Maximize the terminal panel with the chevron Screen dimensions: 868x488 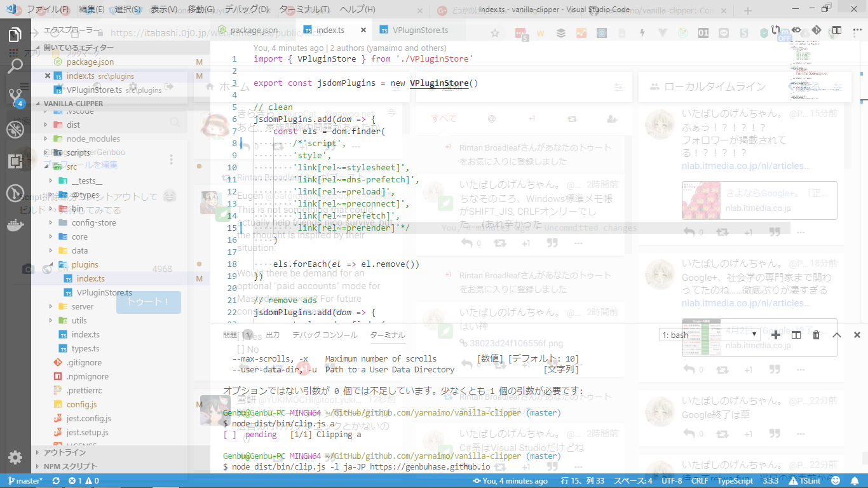(837, 335)
